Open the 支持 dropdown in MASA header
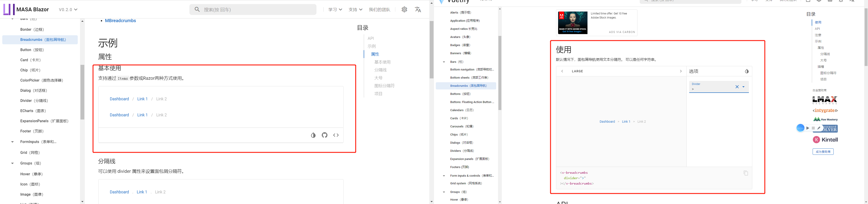The height and width of the screenshot is (204, 868). point(356,9)
